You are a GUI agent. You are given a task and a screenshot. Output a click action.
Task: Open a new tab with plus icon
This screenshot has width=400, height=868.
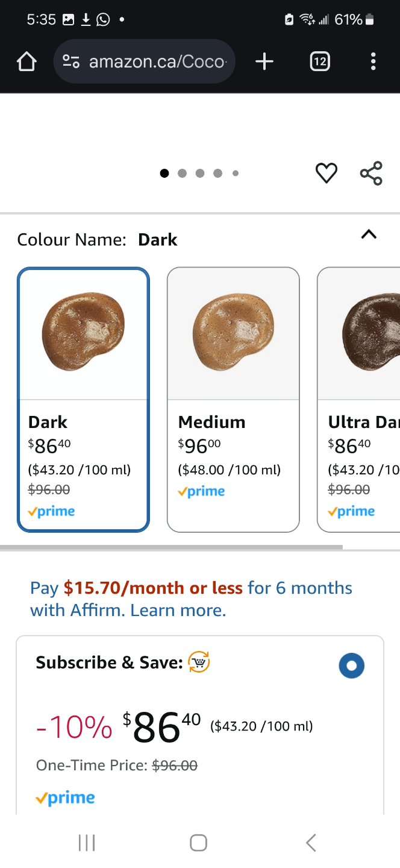click(264, 61)
